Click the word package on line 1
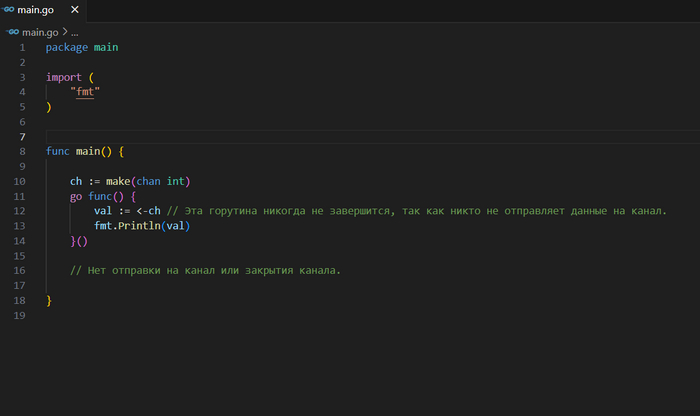The width and height of the screenshot is (700, 416). tap(66, 47)
